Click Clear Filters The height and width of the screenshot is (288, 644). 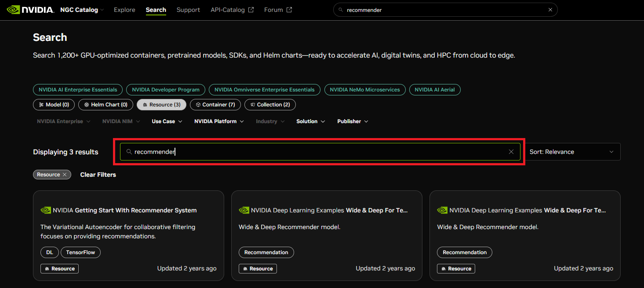pos(98,175)
